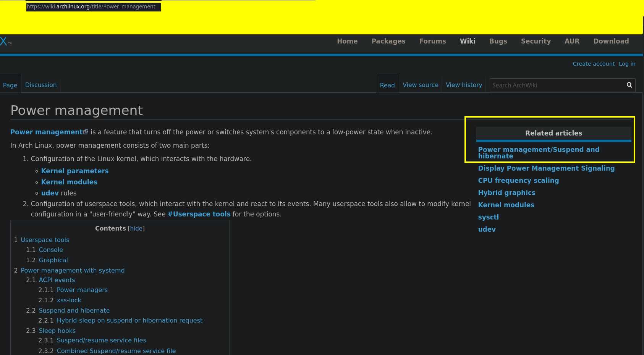Switch to the Page tab
The image size is (644, 355).
click(10, 85)
